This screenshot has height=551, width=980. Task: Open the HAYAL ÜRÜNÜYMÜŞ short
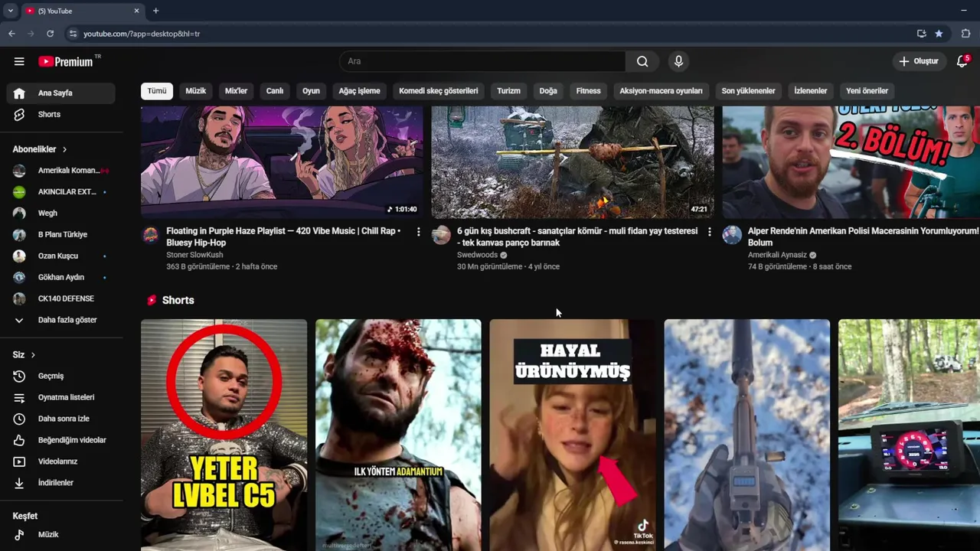573,435
